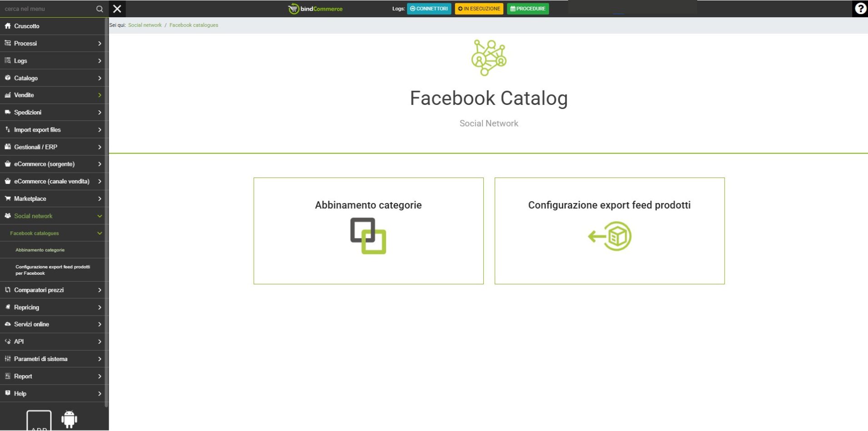
Task: Click the CONNETTORI logs button
Action: coord(429,9)
